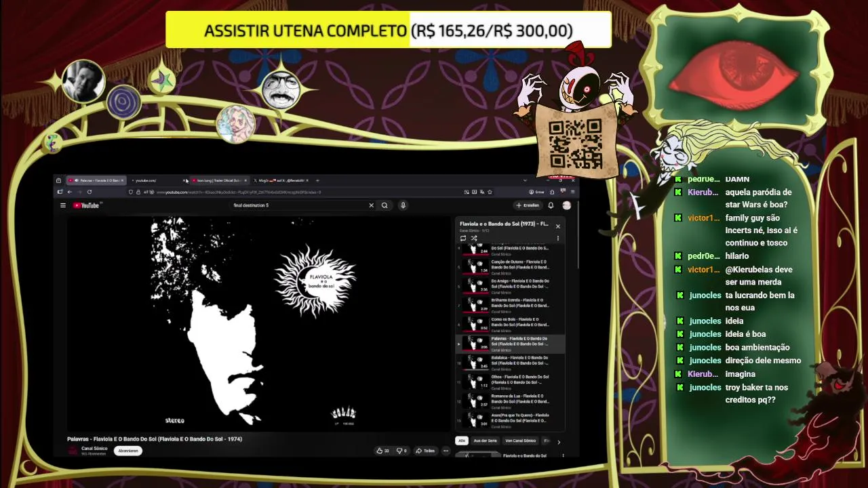Dislike the video with thumbs down
Image resolution: width=868 pixels, height=488 pixels.
point(401,451)
